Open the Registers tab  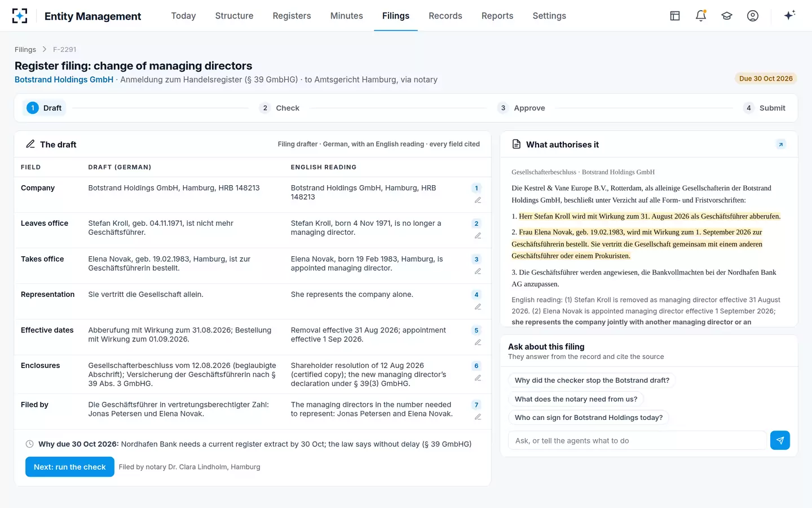click(x=292, y=16)
